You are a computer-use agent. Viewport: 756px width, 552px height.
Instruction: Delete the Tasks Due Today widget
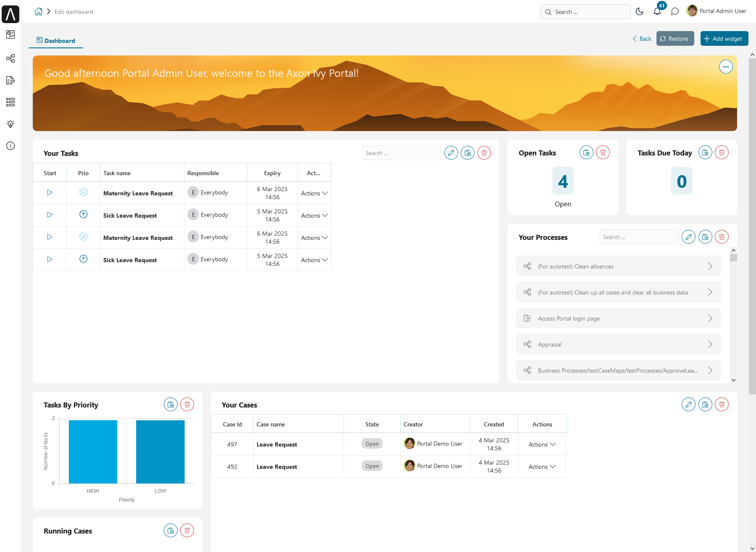(722, 152)
